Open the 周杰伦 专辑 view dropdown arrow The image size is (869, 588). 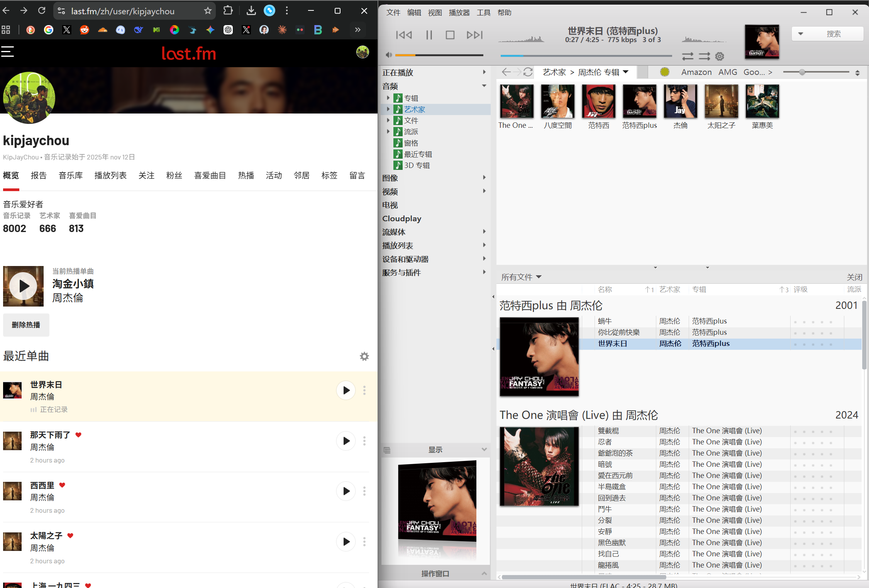[x=626, y=72]
